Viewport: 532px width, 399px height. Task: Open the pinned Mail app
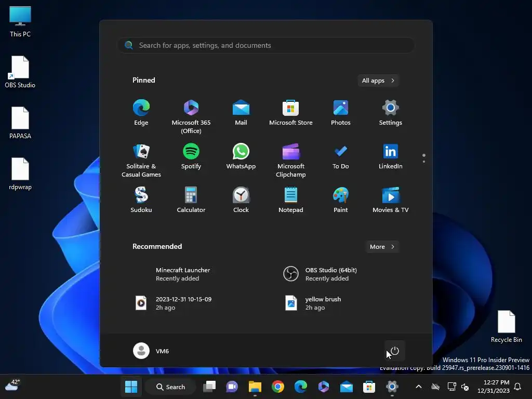pos(241,113)
